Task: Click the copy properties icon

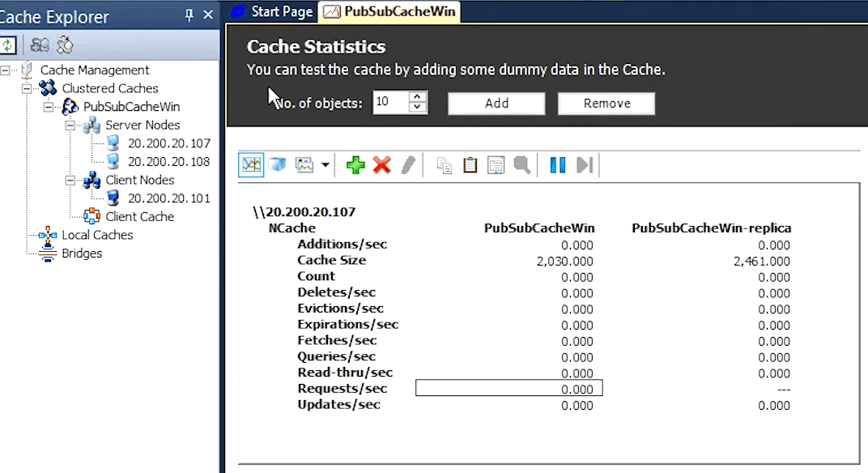Action: click(444, 165)
